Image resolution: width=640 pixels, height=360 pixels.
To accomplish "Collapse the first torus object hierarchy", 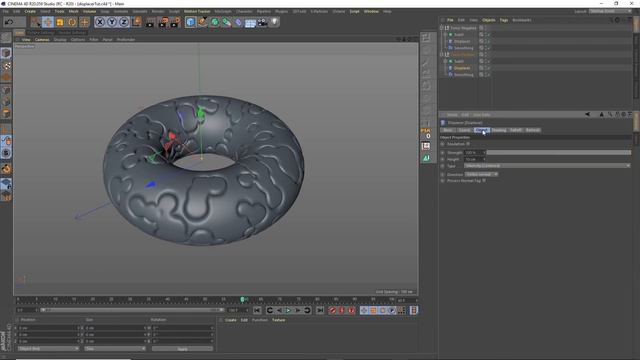I will 441,28.
